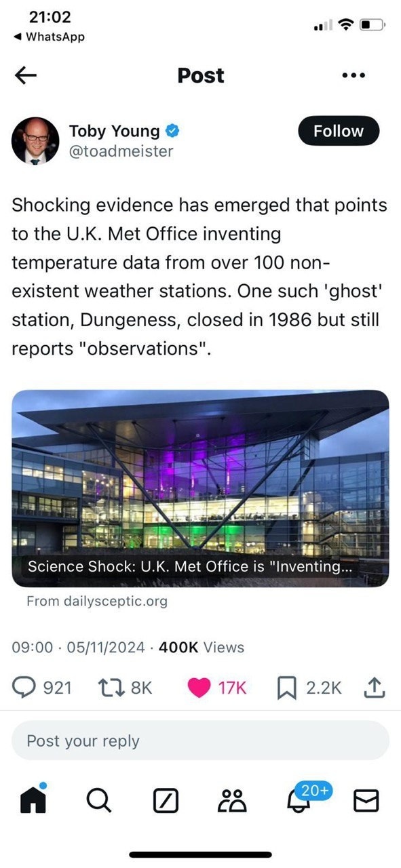This screenshot has height=868, width=401.
Task: Switch to the Home tab
Action: 33,800
